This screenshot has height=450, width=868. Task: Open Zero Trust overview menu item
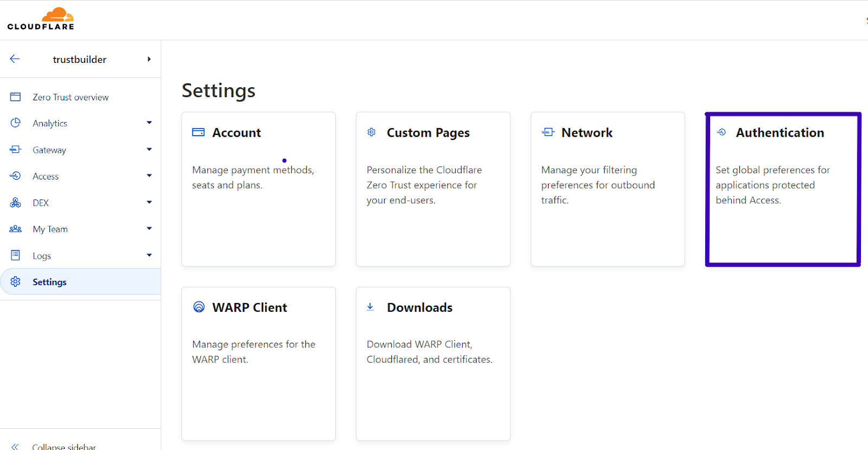coord(71,97)
